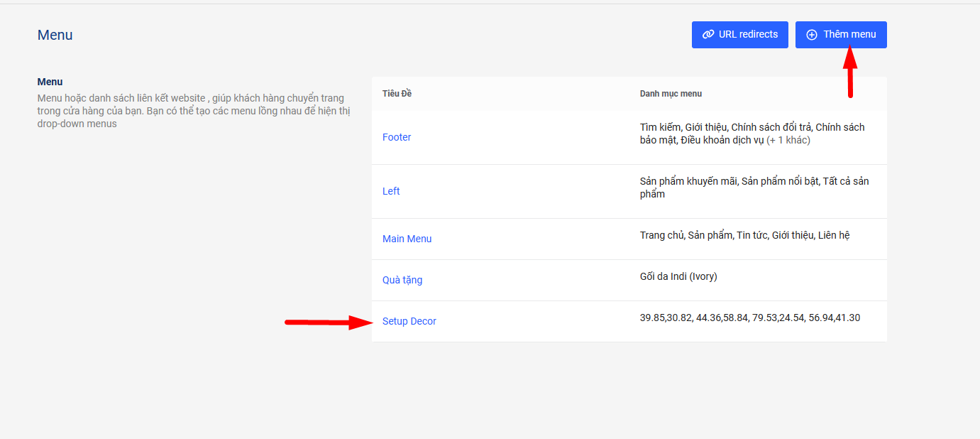
Task: Click the Menu page title
Action: tap(55, 35)
